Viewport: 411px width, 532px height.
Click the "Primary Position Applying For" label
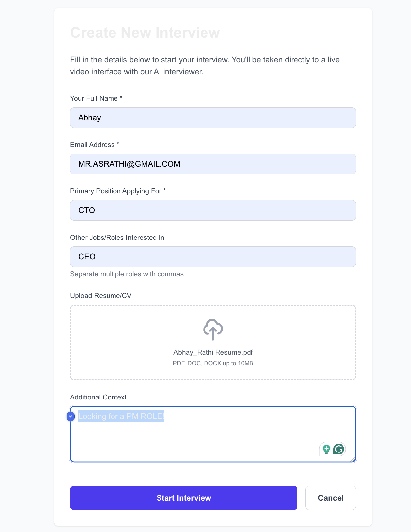click(116, 191)
